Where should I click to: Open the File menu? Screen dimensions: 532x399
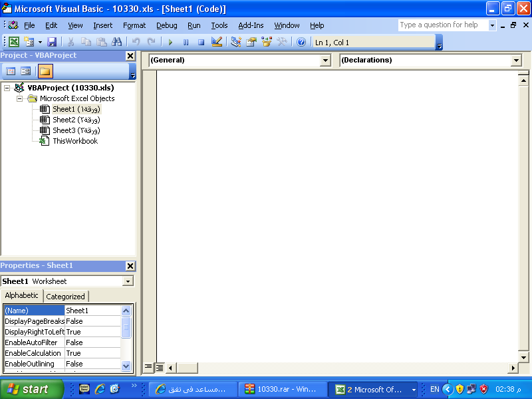29,25
